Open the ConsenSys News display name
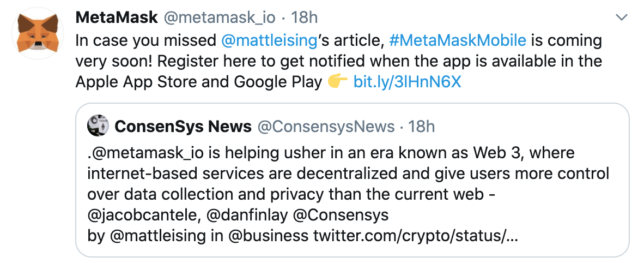644x263 pixels. click(183, 127)
